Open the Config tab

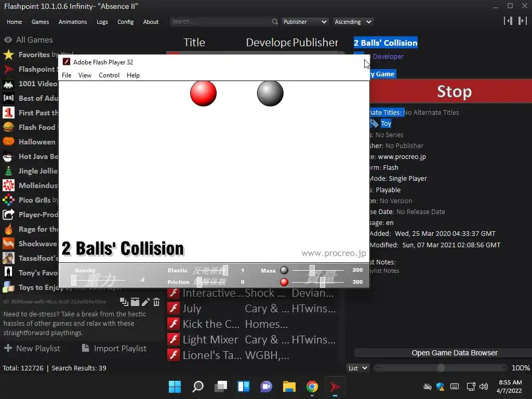pyautogui.click(x=126, y=22)
